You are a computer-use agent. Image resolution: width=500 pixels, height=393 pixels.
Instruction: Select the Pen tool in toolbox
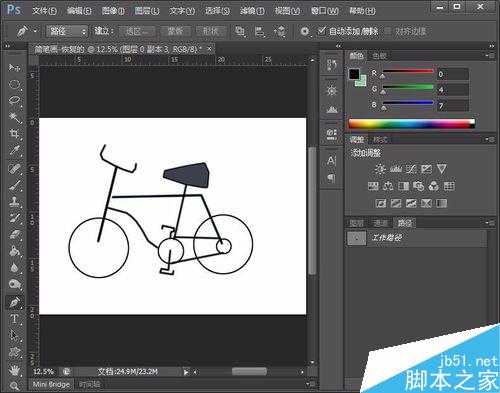[x=14, y=303]
